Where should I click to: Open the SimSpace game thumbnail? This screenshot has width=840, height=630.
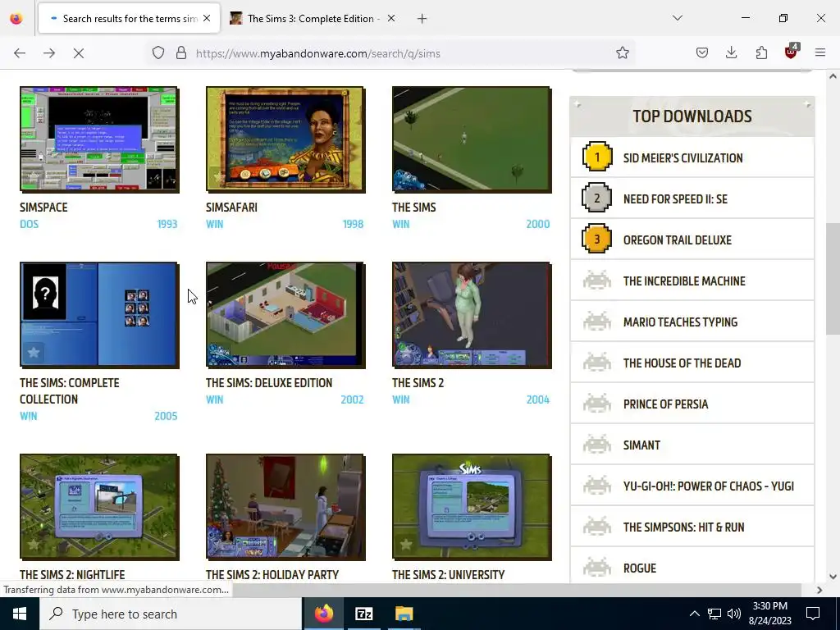pyautogui.click(x=99, y=139)
